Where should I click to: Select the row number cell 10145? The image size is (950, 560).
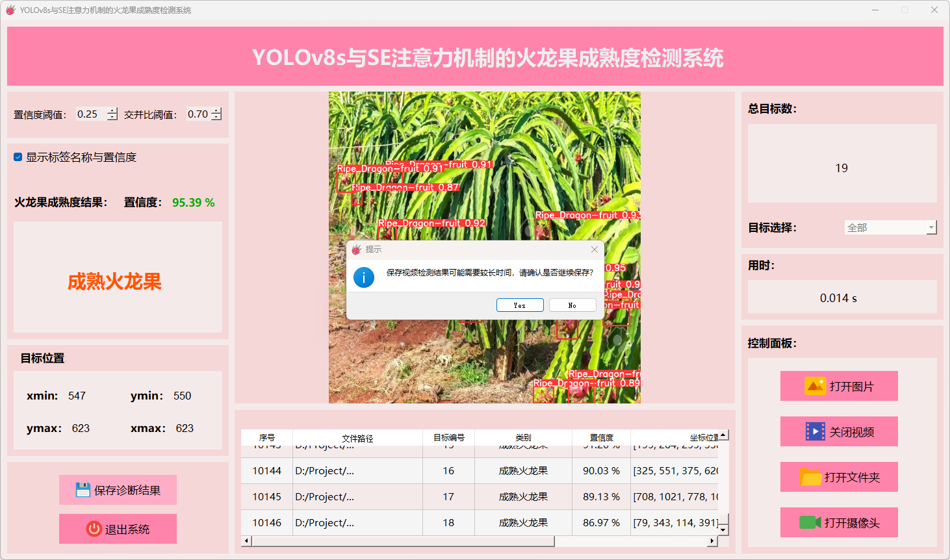pyautogui.click(x=267, y=496)
